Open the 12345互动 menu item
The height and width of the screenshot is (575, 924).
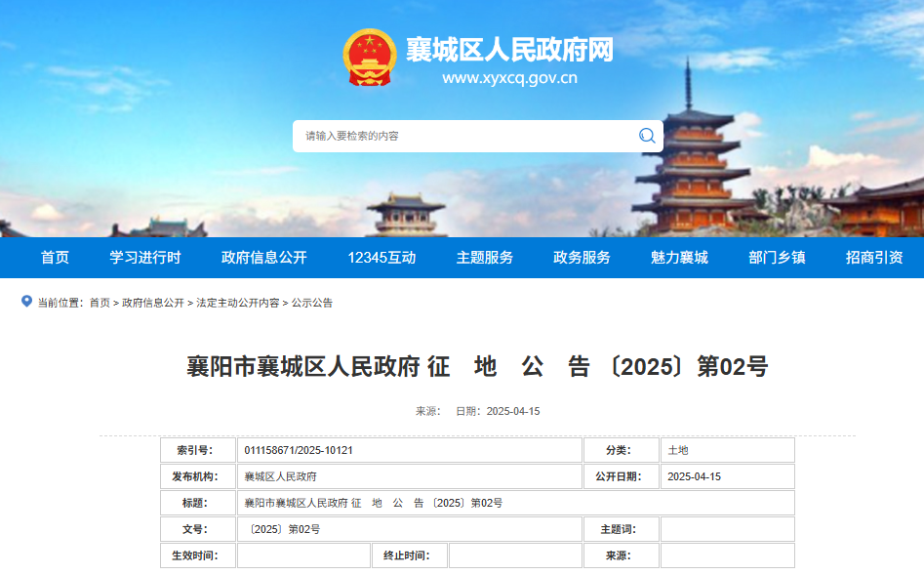pos(382,258)
